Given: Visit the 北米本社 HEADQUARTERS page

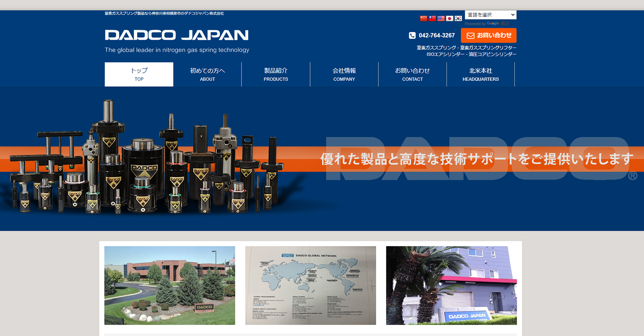Looking at the screenshot, I should pyautogui.click(x=481, y=74).
